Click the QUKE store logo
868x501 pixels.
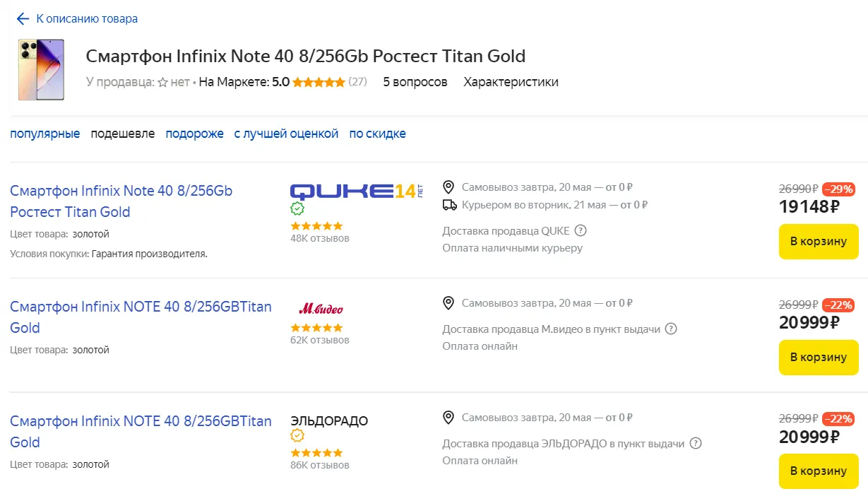click(x=356, y=191)
